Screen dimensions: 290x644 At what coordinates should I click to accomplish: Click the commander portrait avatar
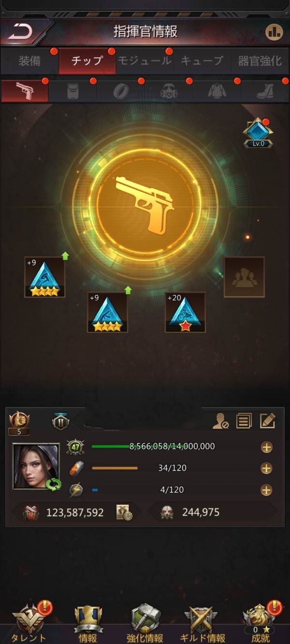point(36,467)
